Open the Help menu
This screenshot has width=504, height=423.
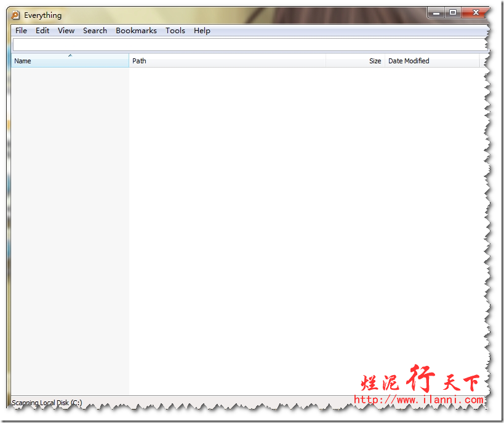tap(202, 31)
